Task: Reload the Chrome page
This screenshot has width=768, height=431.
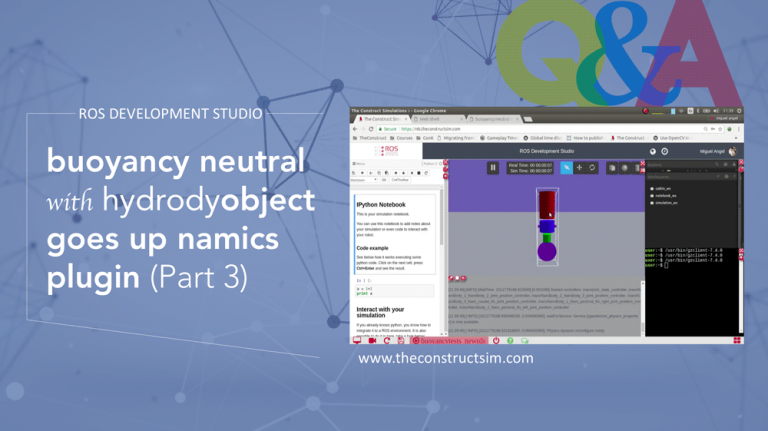Action: pyautogui.click(x=371, y=129)
